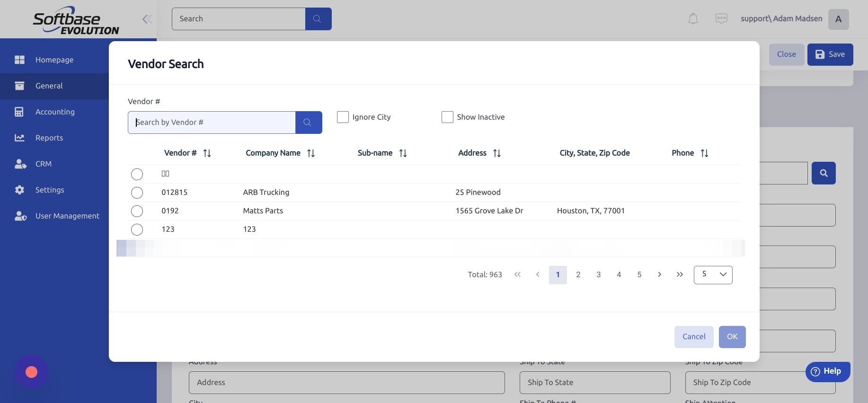Click Matts Parts company name

coord(263,211)
